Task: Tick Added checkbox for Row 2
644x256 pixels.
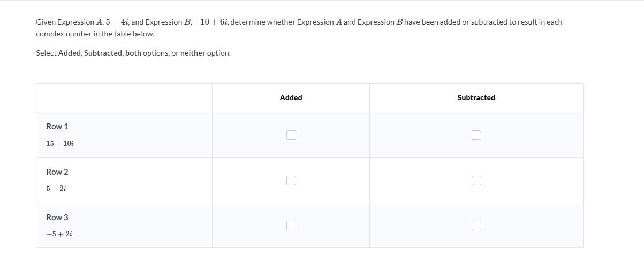Action: coord(291,181)
